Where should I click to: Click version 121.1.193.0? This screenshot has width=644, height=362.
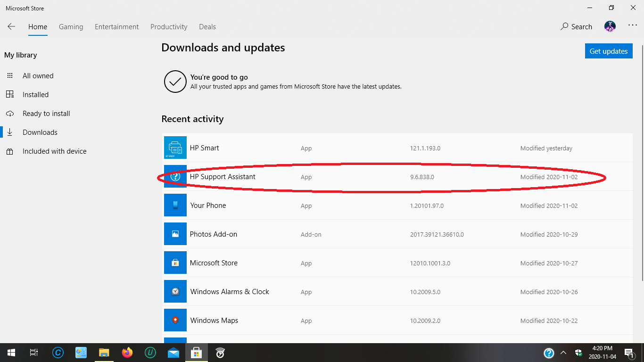425,148
